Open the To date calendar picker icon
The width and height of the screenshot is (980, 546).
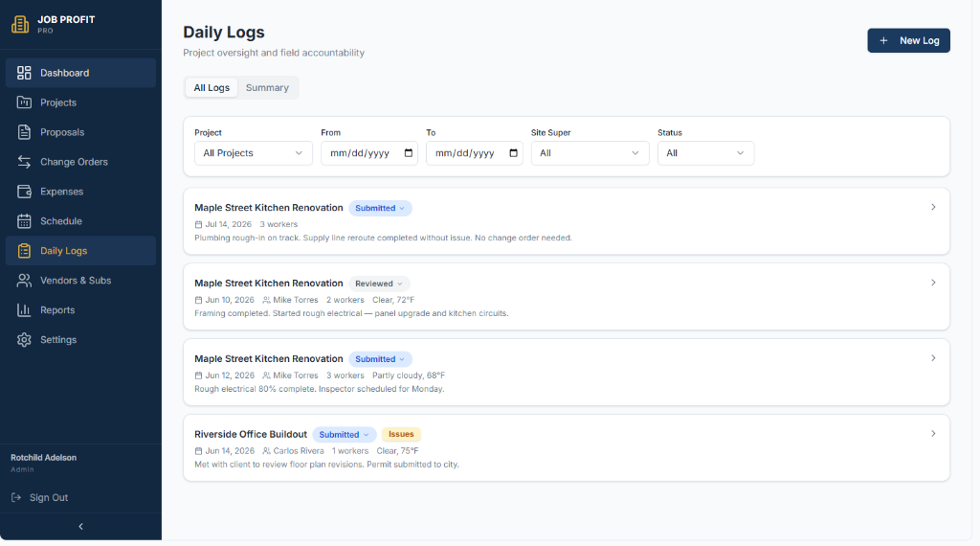click(x=513, y=153)
